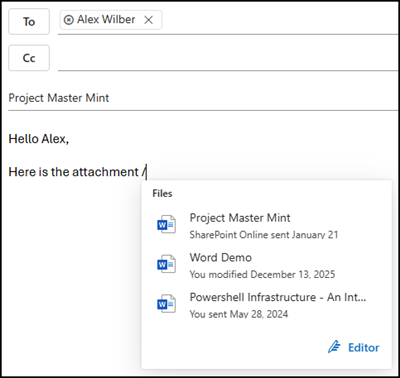Image resolution: width=400 pixels, height=378 pixels.
Task: Click 'SharePoint Online sent January 21' text
Action: 264,235
